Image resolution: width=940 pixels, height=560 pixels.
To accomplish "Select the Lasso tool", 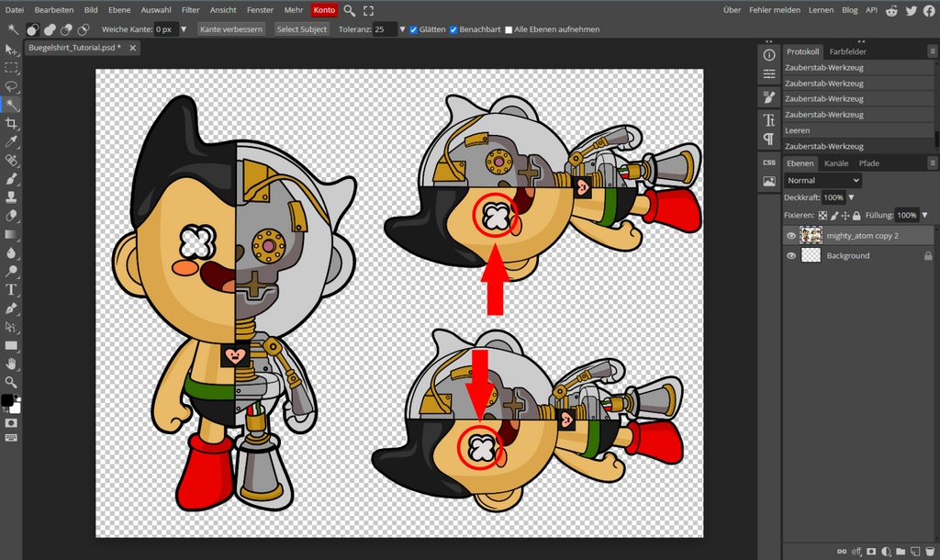I will tap(11, 86).
